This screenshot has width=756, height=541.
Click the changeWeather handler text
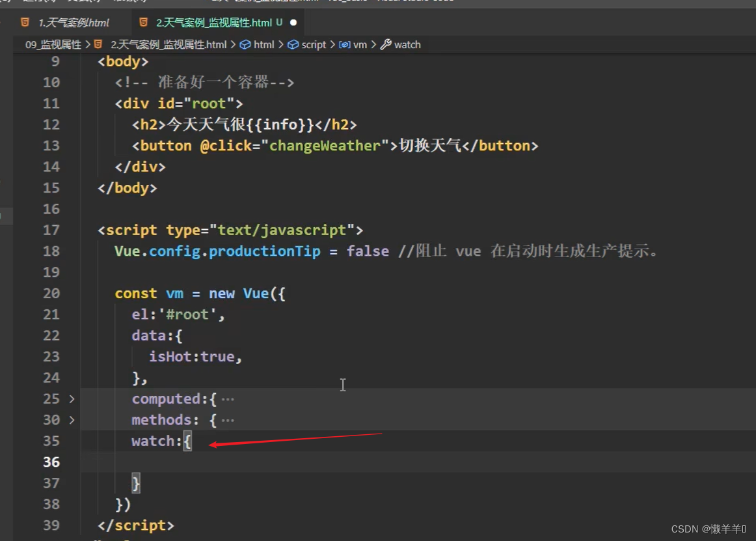point(325,146)
